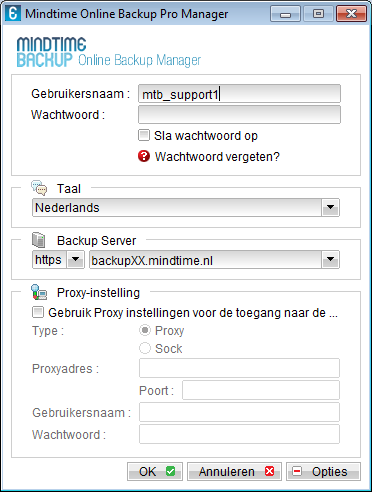
Task: Close the Backup Pro Manager window
Action: point(351,14)
